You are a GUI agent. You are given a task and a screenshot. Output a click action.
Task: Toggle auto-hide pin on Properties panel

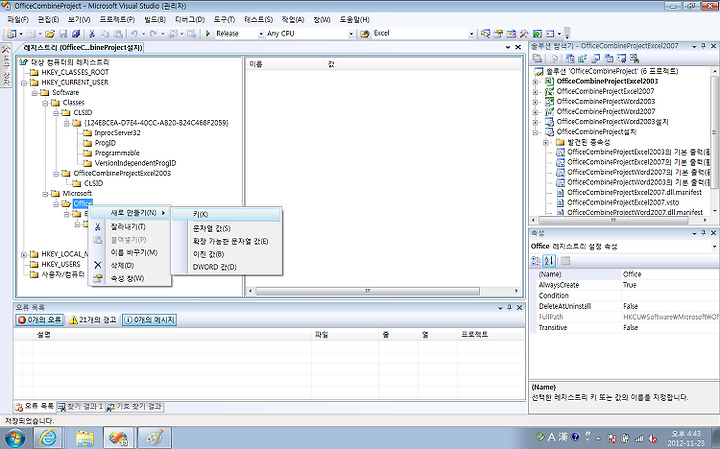coord(703,233)
